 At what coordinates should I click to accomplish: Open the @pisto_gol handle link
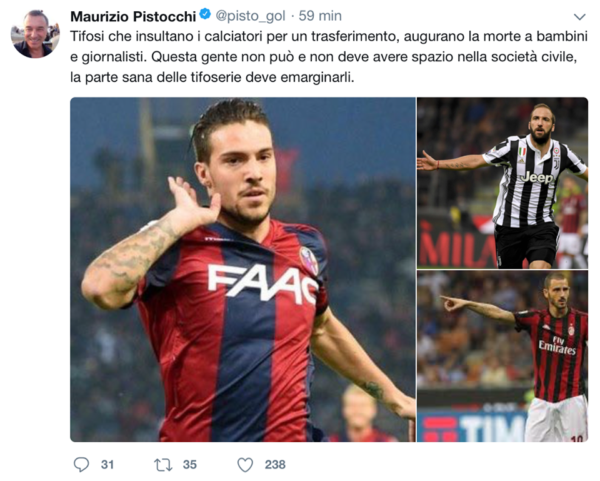250,16
